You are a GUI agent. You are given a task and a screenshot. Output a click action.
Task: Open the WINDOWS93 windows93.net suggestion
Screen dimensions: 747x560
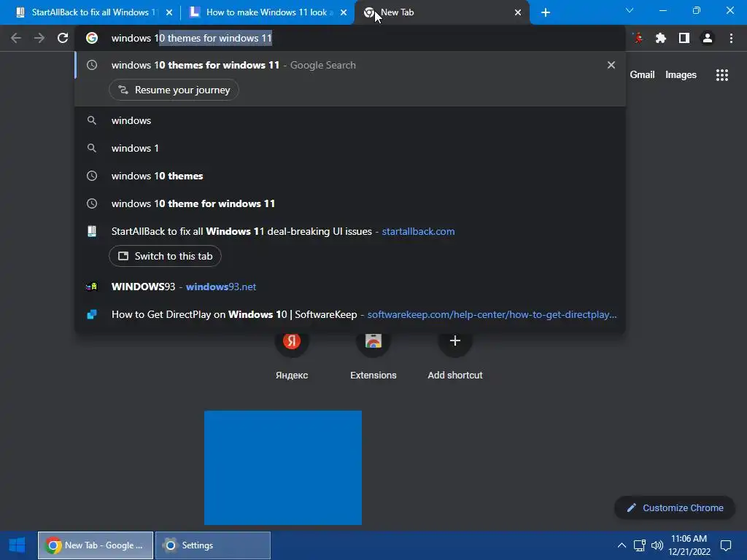(350, 287)
